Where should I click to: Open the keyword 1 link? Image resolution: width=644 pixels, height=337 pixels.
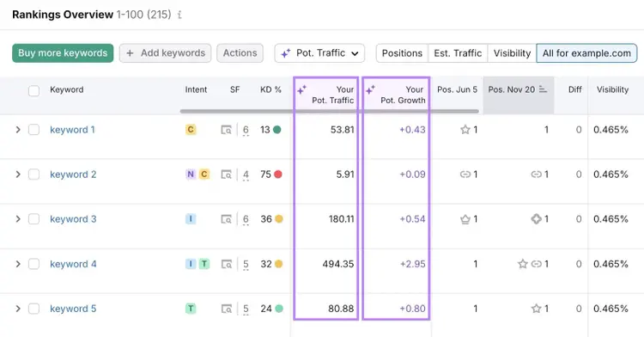coord(72,130)
